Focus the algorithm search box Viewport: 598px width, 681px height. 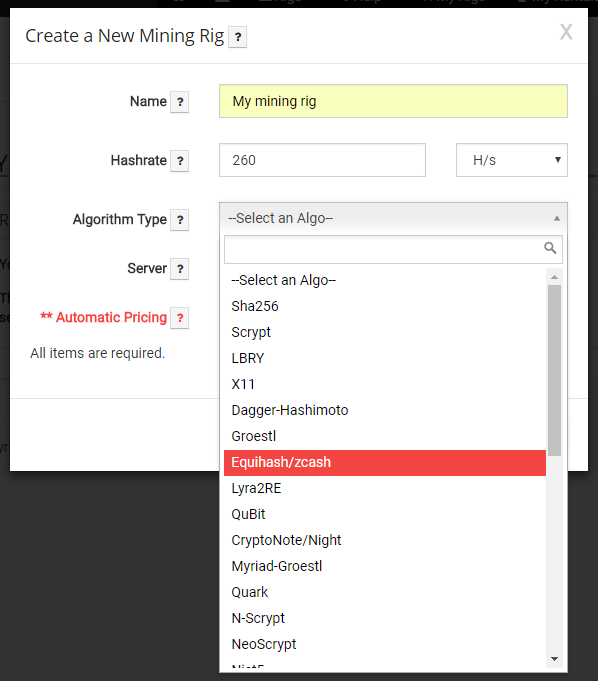393,249
